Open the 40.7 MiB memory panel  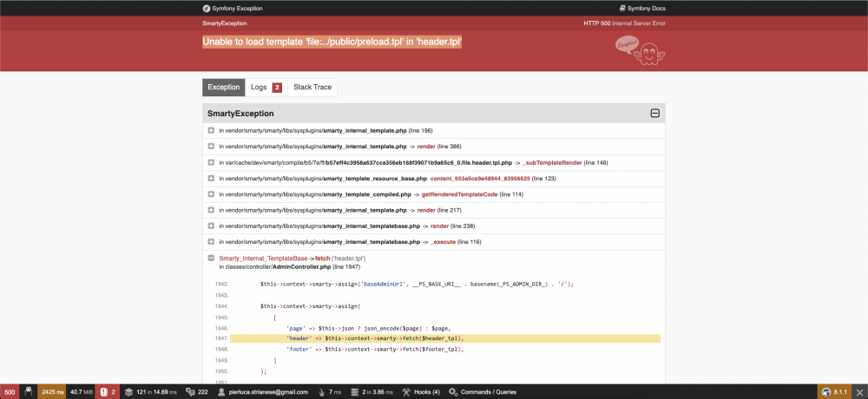coord(80,392)
